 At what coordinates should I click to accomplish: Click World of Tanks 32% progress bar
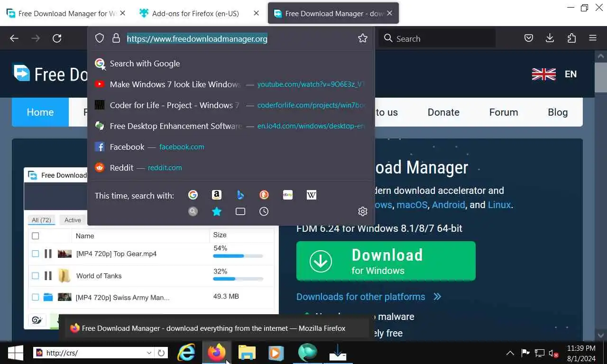(x=238, y=279)
